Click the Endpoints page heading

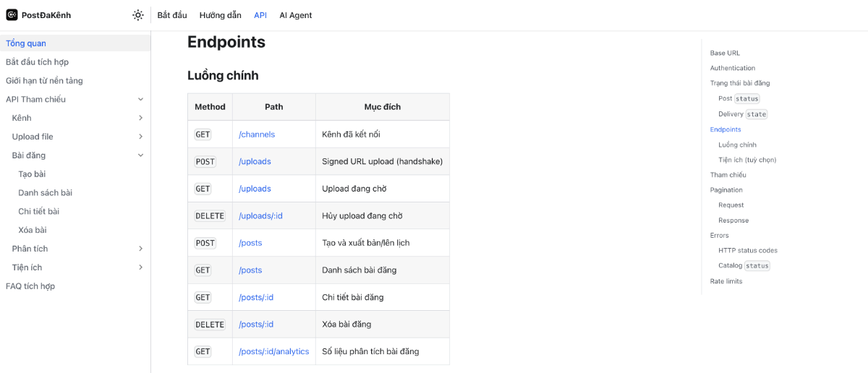point(226,42)
